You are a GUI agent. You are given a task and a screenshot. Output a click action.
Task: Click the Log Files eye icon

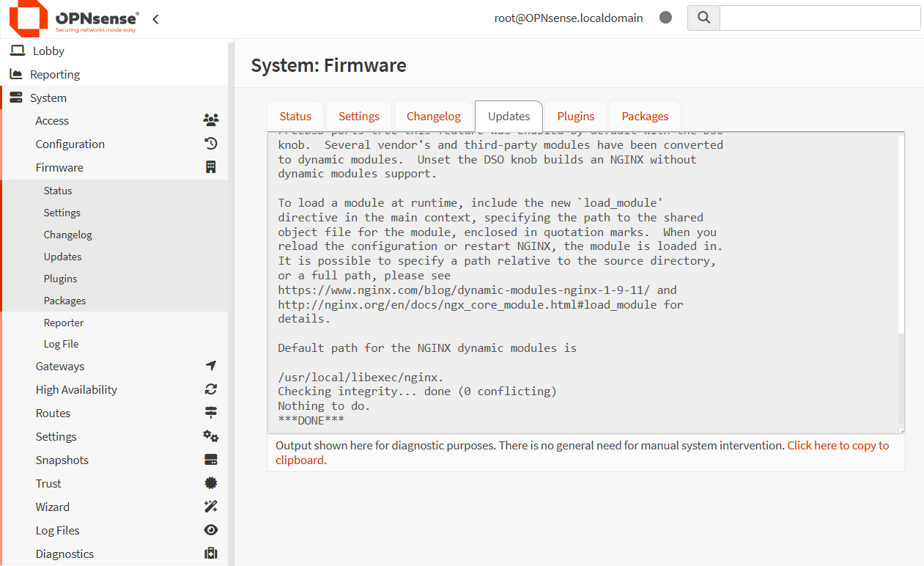210,529
